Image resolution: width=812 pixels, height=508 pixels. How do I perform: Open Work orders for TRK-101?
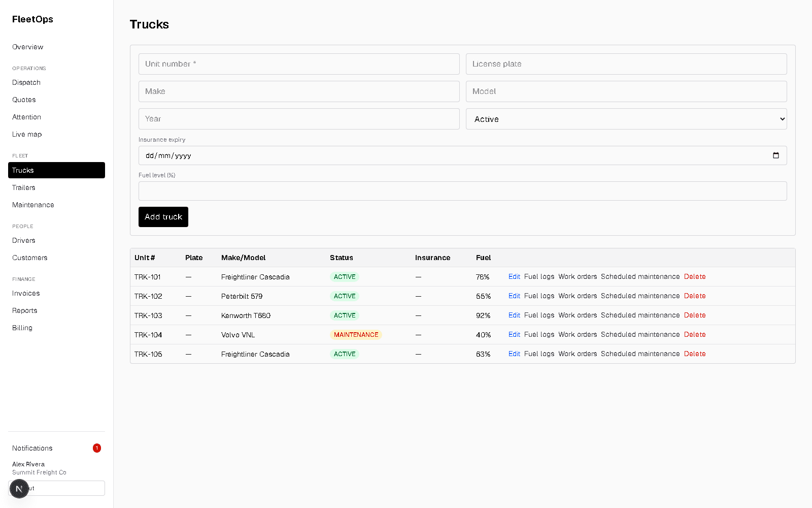578,276
